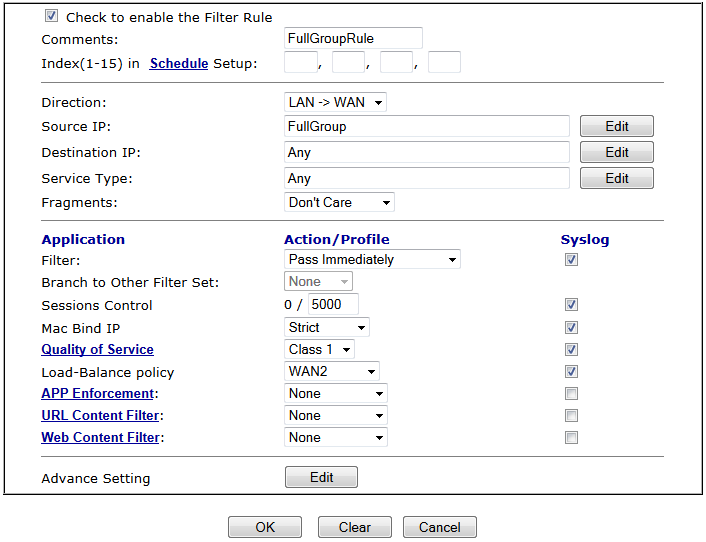Uncheck the enable Filter Rule checkbox
706x542 pixels.
pyautogui.click(x=51, y=17)
